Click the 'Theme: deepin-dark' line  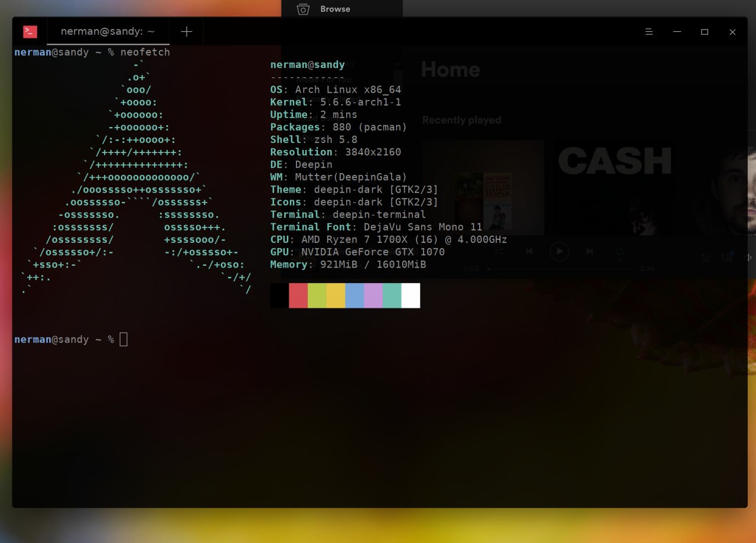click(x=354, y=189)
